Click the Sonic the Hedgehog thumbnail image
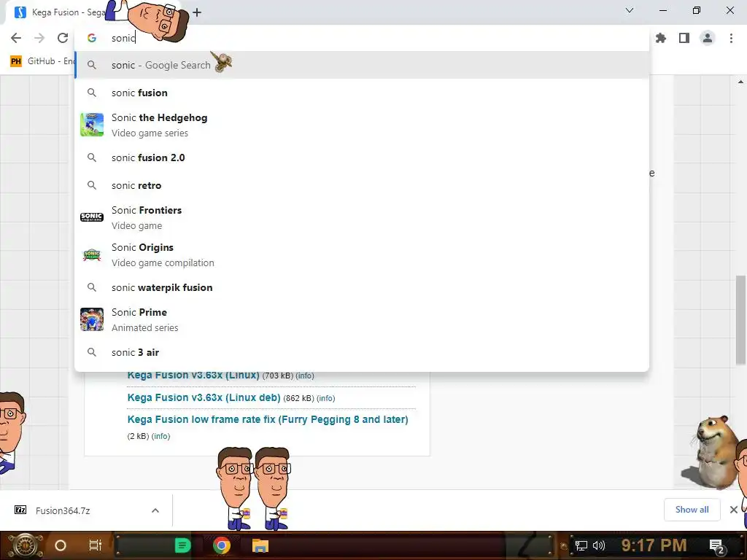Screen dimensions: 747x560 [x=92, y=125]
